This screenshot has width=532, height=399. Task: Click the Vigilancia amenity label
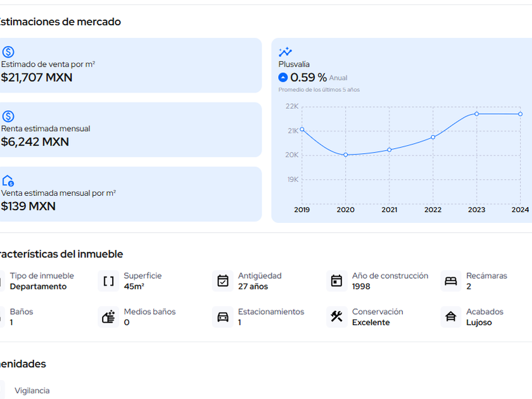click(32, 391)
